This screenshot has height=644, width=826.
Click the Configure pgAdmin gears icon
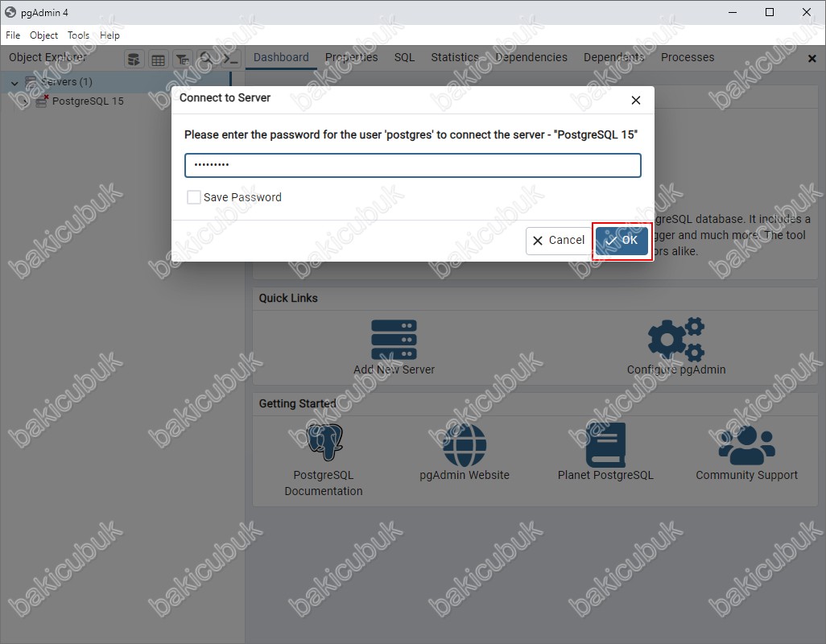[676, 340]
